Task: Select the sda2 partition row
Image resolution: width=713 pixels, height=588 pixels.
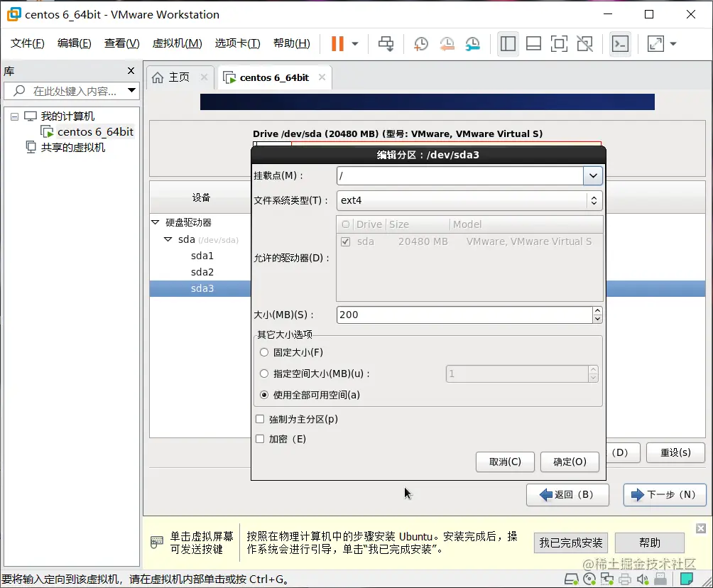Action: pos(202,272)
